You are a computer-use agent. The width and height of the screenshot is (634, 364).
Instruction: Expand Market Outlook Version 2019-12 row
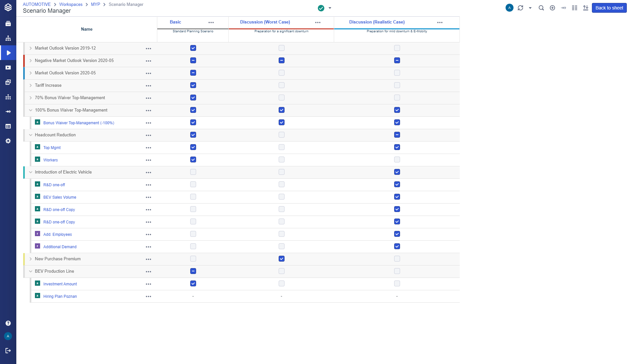[31, 48]
